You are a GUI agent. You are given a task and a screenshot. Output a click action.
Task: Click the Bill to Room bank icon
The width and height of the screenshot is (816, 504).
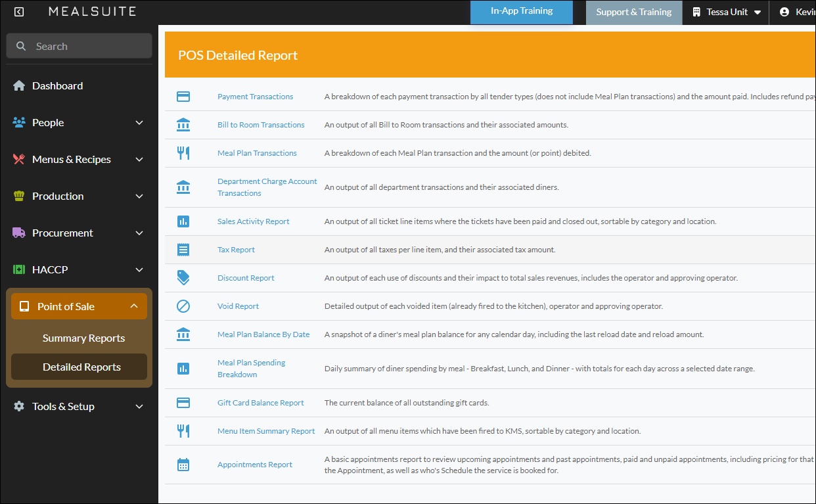(x=183, y=125)
